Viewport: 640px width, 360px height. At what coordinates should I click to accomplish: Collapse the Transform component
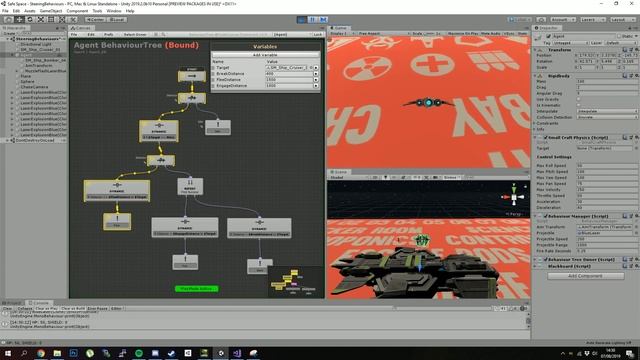click(535, 49)
